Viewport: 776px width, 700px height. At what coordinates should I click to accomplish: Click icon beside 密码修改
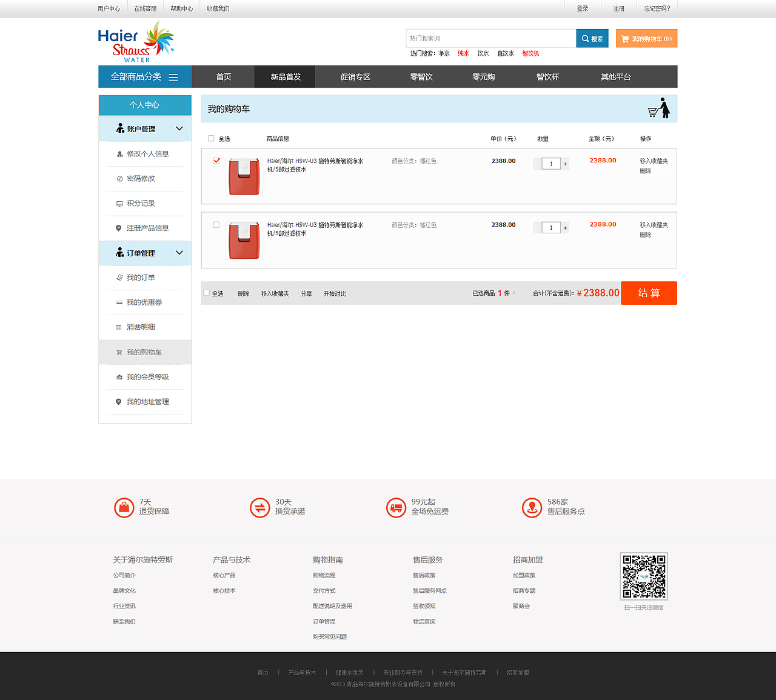119,179
